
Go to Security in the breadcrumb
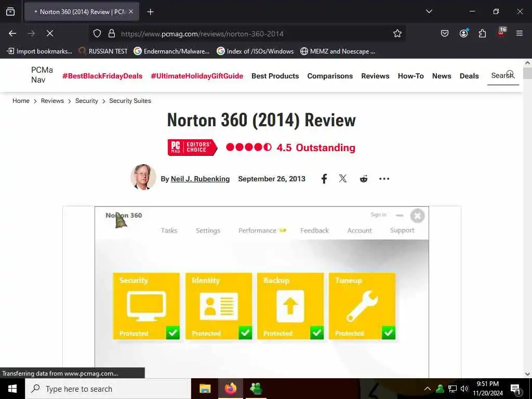(x=87, y=101)
